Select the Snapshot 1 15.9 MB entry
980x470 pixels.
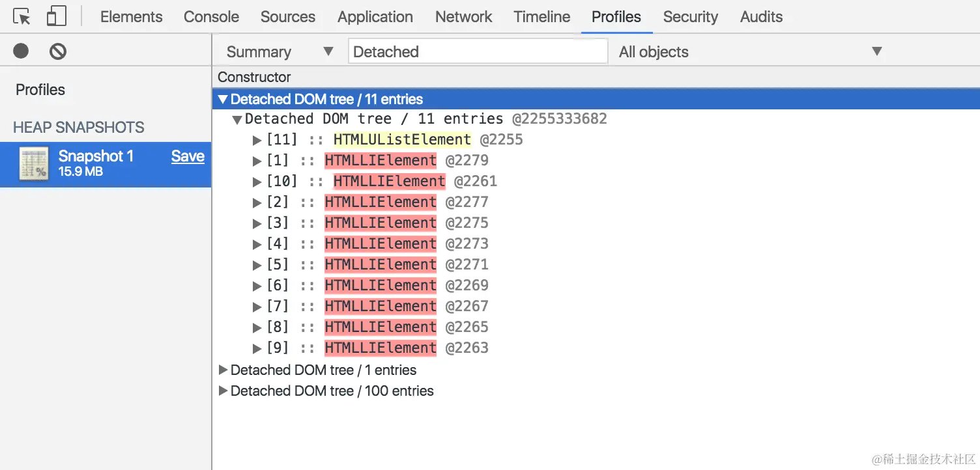coord(106,165)
